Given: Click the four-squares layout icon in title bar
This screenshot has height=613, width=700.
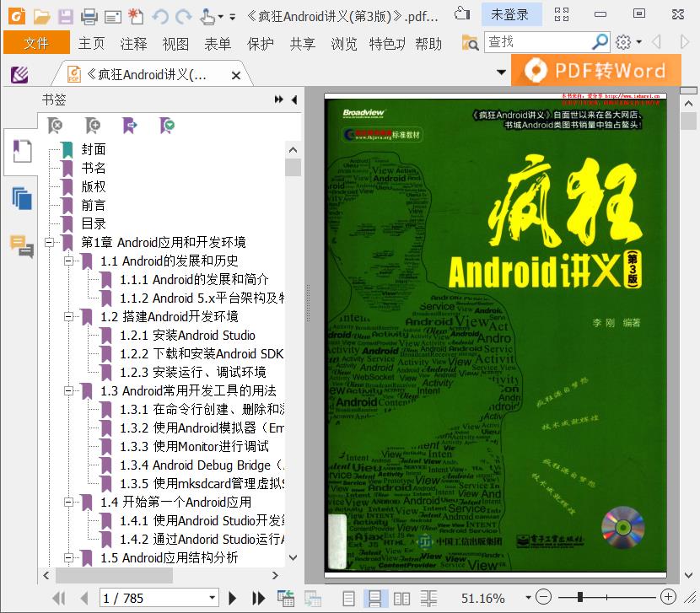Looking at the screenshot, I should pos(561,14).
